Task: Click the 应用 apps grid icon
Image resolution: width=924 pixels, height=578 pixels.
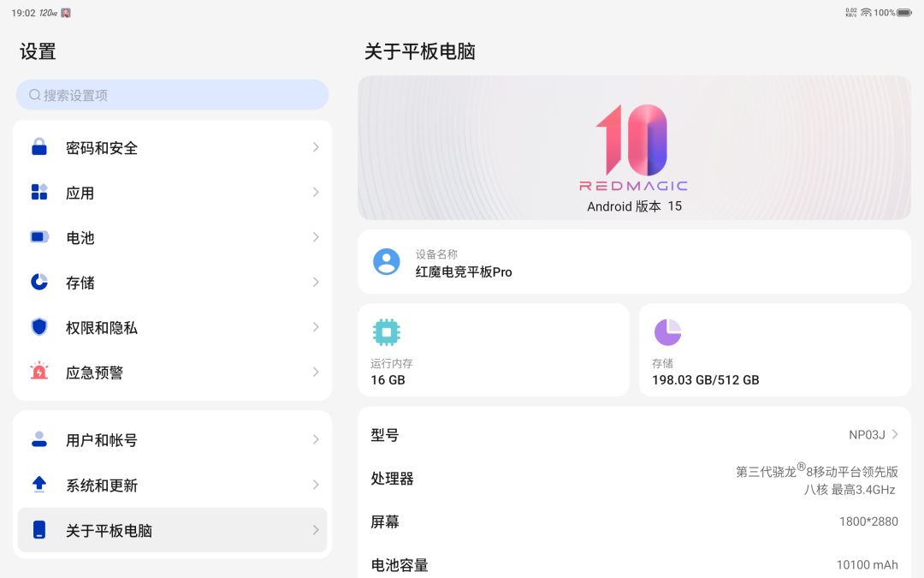Action: [x=39, y=192]
